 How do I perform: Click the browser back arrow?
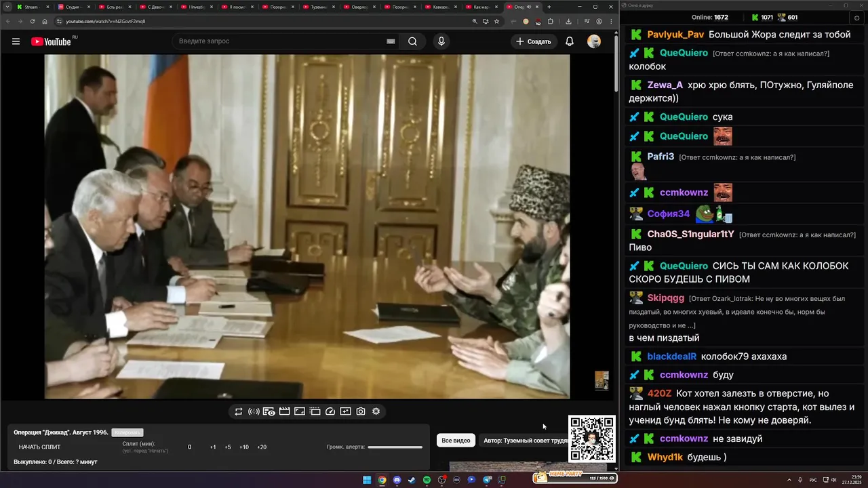pyautogui.click(x=9, y=21)
